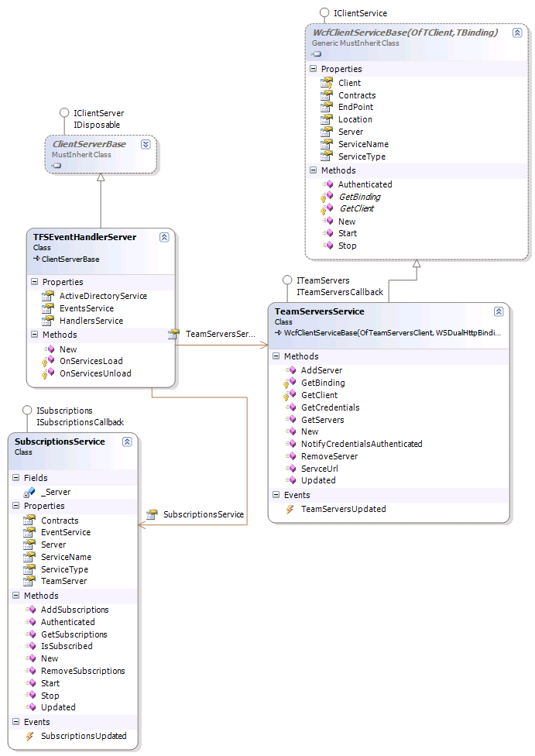Select the 'GetClient' method in TeamServersService
535x756 pixels.
pos(319,395)
